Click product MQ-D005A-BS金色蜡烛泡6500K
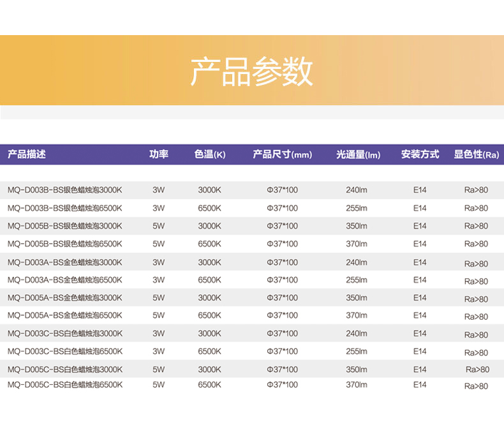Image resolution: width=504 pixels, height=434 pixels. point(64,315)
